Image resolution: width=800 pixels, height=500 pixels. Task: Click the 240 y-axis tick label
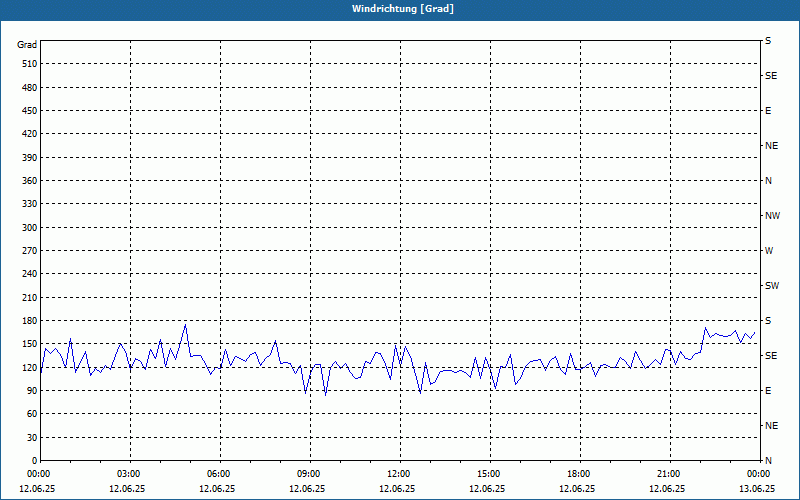pos(30,274)
